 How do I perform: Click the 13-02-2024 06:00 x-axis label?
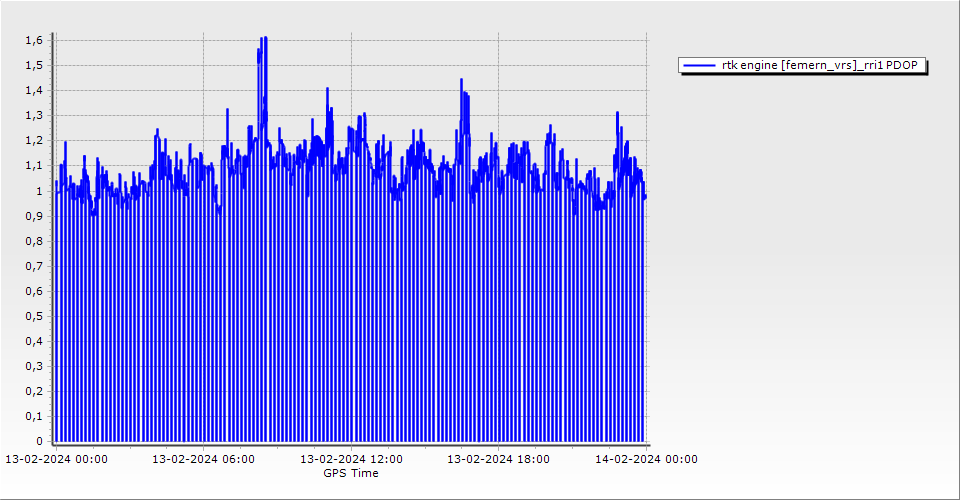point(203,459)
